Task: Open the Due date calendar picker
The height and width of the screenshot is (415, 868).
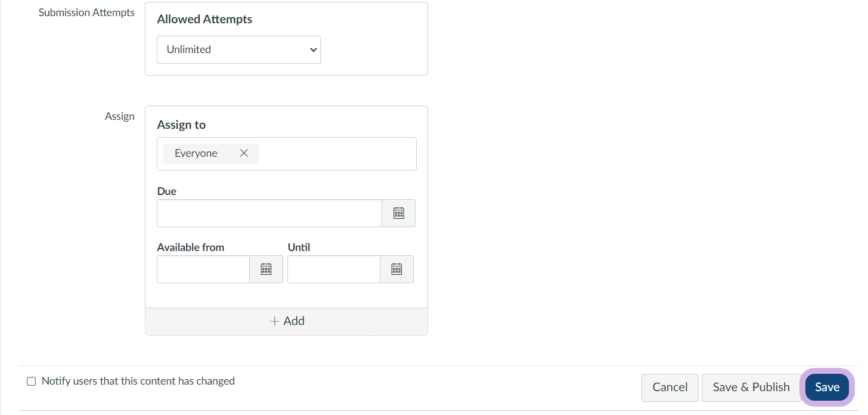Action: click(398, 213)
